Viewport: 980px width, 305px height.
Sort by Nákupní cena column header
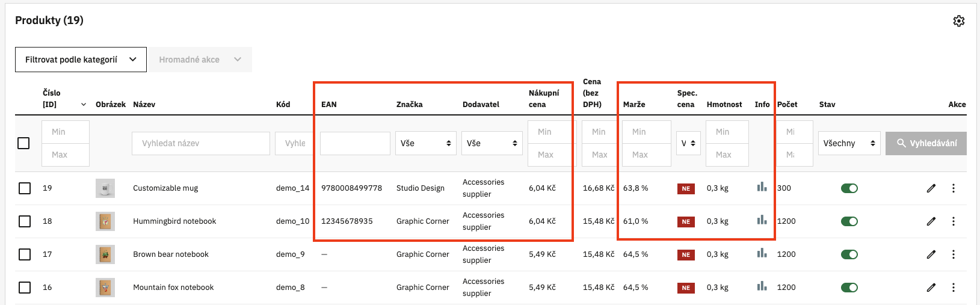(544, 99)
